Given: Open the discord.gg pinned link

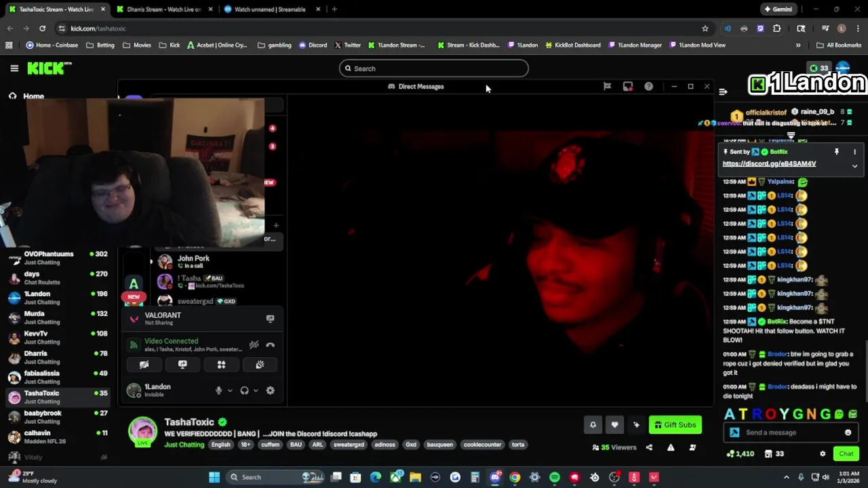Looking at the screenshot, I should (769, 164).
